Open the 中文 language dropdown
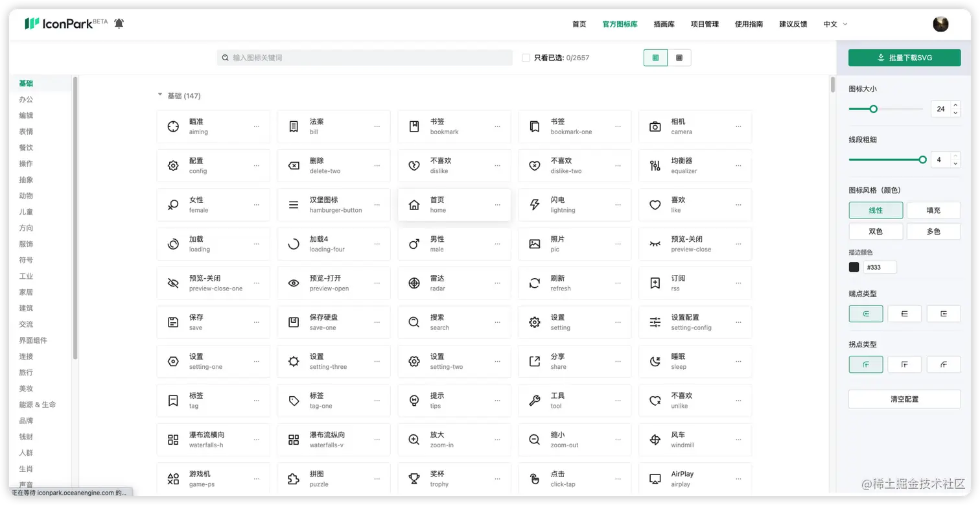 coord(835,24)
